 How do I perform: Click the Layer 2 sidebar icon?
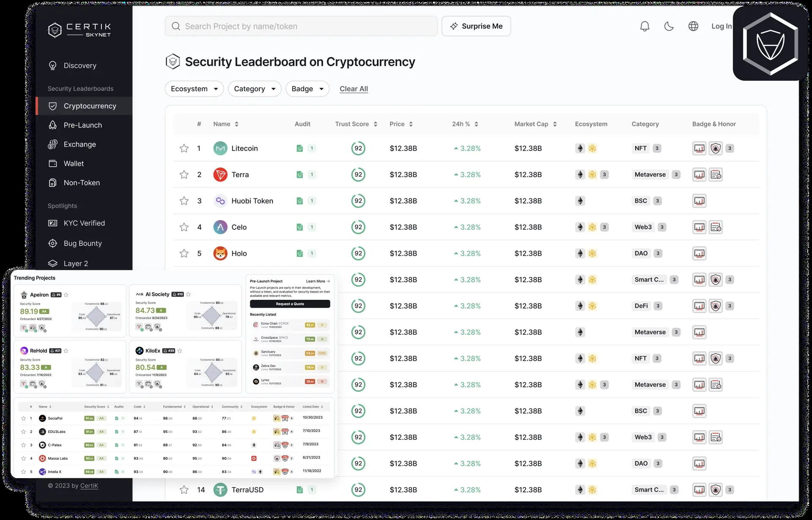[53, 263]
